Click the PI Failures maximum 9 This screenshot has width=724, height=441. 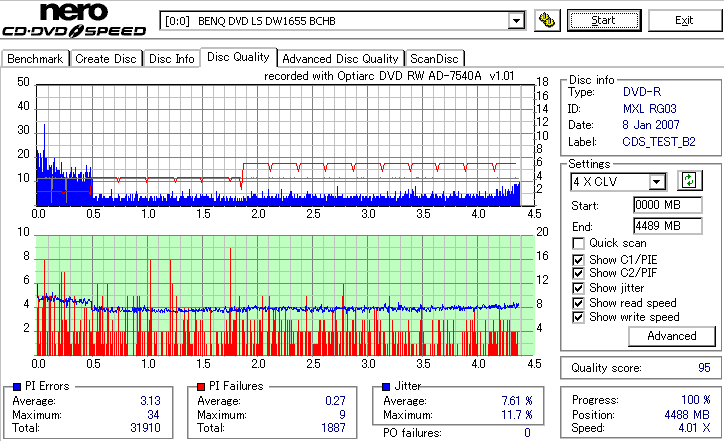pyautogui.click(x=342, y=415)
